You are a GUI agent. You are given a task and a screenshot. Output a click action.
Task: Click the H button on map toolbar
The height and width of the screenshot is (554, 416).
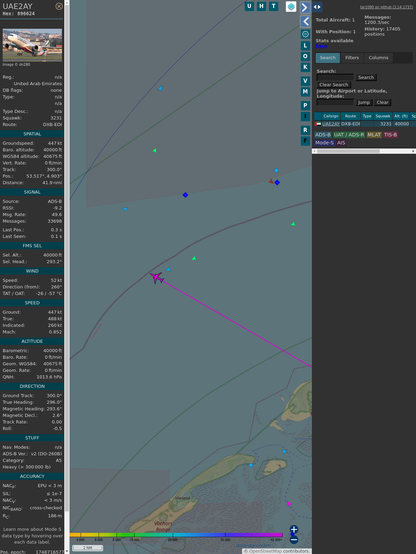[261, 6]
